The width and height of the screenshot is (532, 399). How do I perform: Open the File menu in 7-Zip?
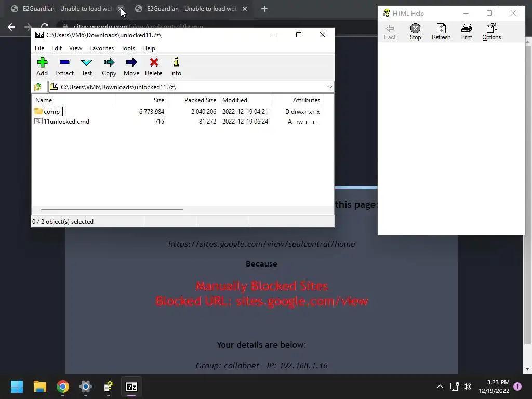(x=39, y=48)
